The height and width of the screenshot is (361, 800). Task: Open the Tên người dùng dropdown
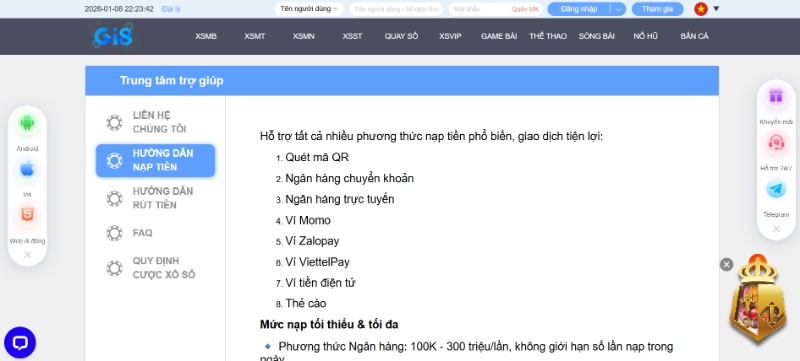pyautogui.click(x=309, y=9)
